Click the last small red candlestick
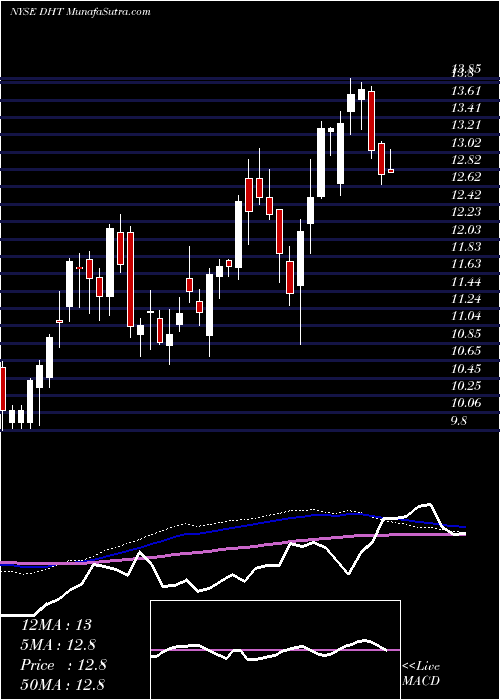This screenshot has width=500, height=700. click(391, 171)
